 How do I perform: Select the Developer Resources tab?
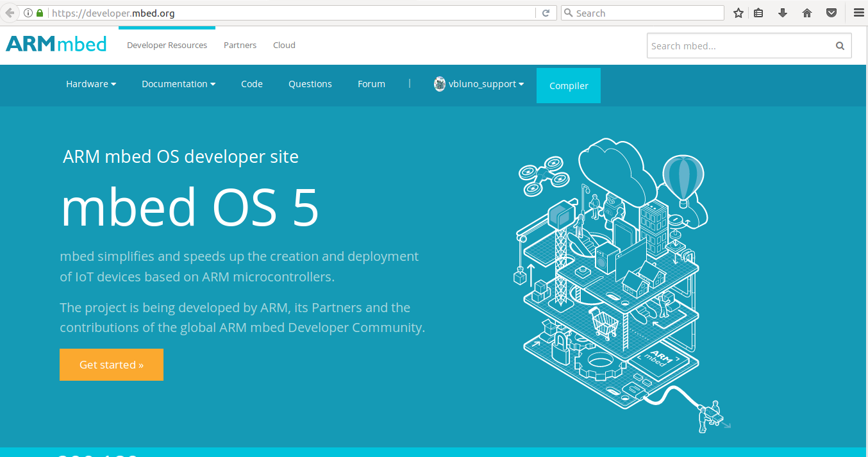(167, 45)
